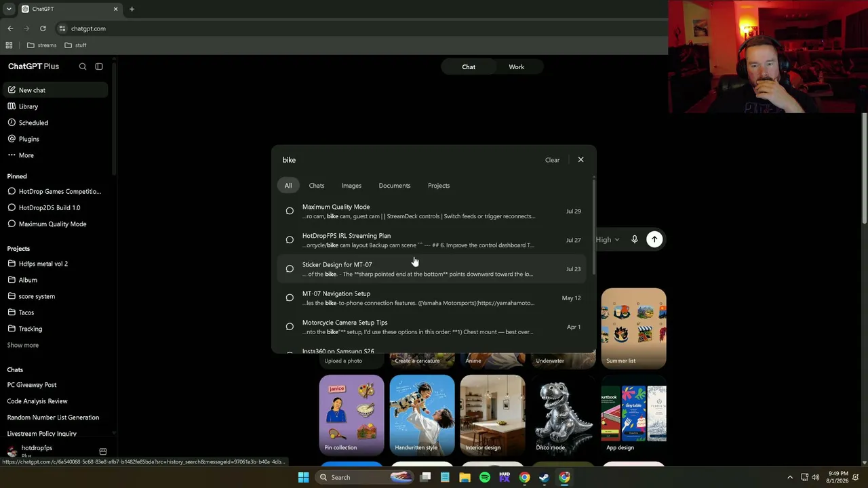Image resolution: width=868 pixels, height=488 pixels.
Task: Open the apps grid in bookmarks bar
Action: tap(9, 45)
